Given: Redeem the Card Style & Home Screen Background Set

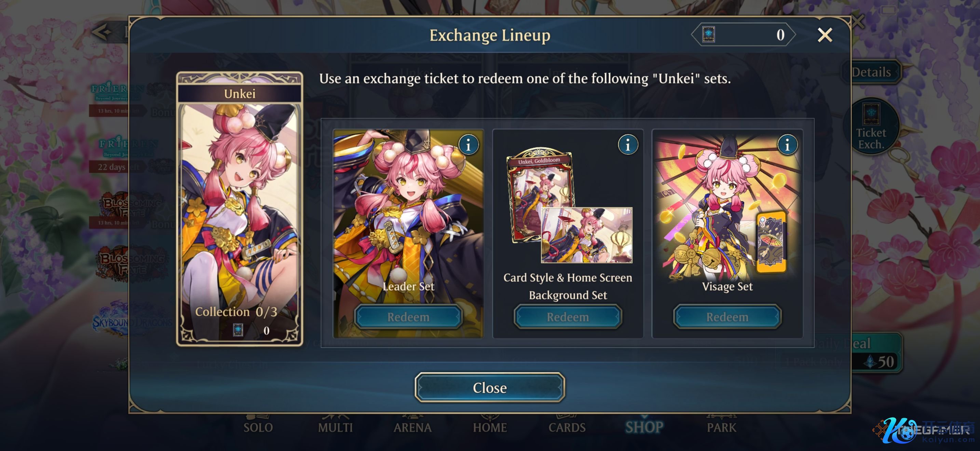Looking at the screenshot, I should tap(568, 317).
